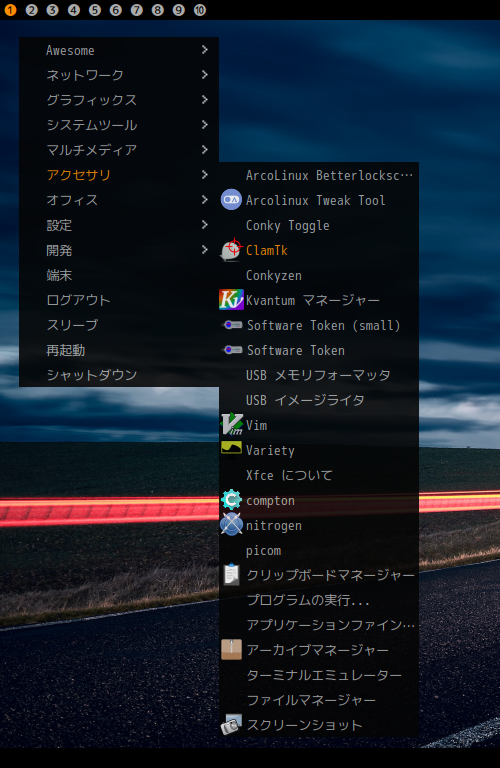Expand the ネットワーク submenu arrow
The image size is (500, 768).
(205, 74)
